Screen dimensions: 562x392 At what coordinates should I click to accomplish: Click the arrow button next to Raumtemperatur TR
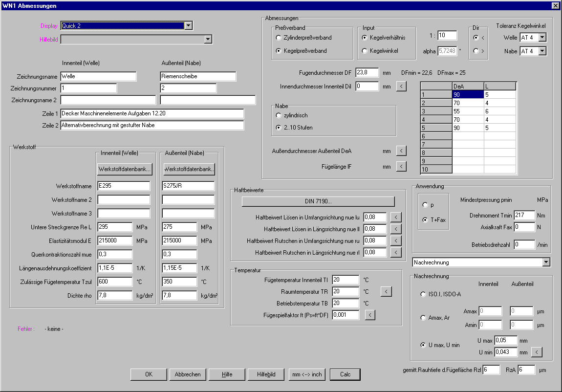point(386,292)
